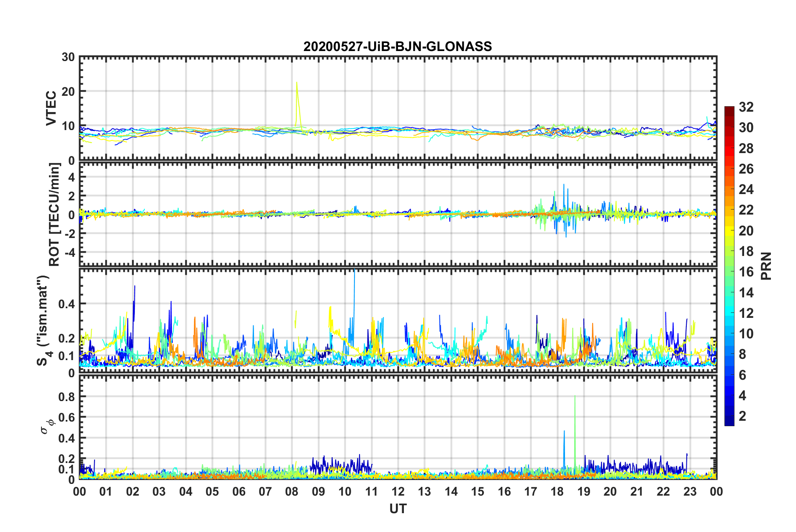Click colorbar tick label 6
Image resolution: width=796 pixels, height=532 pixels.
coord(742,375)
